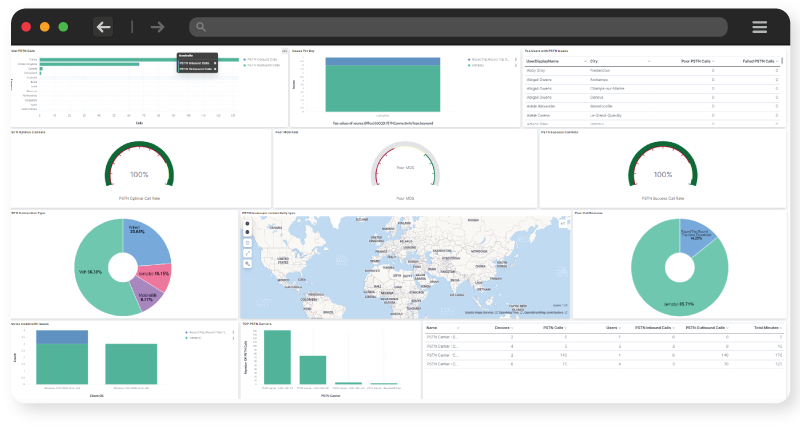Click the tallest bar in Top PSTN Carriers
800x429 pixels.
(277, 357)
